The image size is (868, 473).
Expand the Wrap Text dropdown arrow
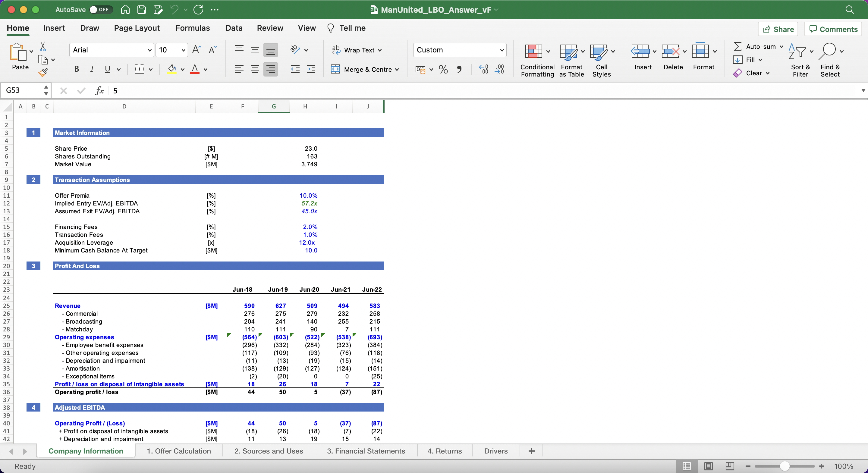pos(380,50)
